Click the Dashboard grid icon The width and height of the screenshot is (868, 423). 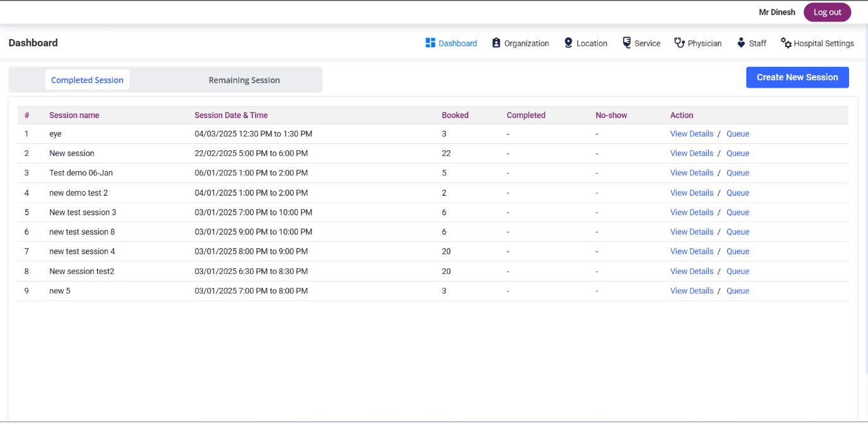pos(431,43)
